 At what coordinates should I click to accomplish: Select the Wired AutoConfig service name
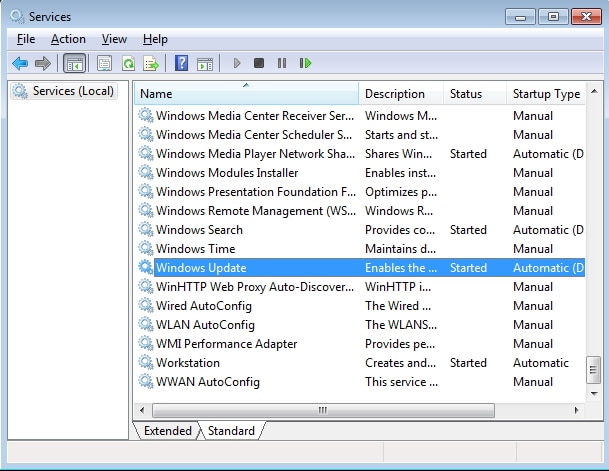click(204, 306)
